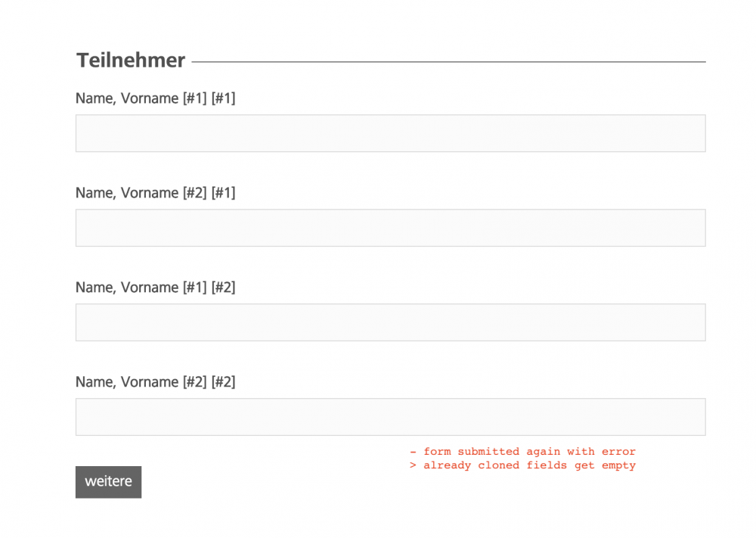Click the [#2] tag in the second label
Viewport: 756px width, 538px height.
[194, 193]
